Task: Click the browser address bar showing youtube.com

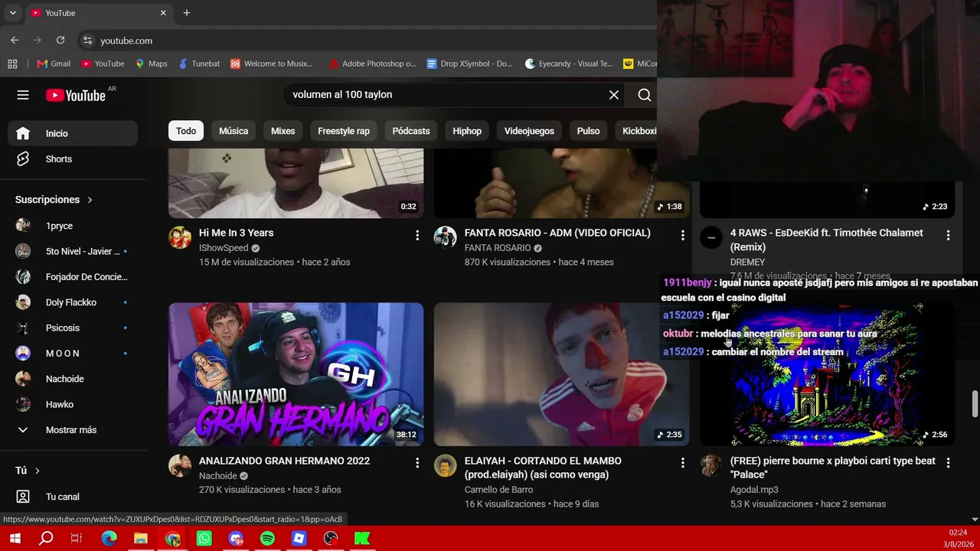Action: point(367,41)
